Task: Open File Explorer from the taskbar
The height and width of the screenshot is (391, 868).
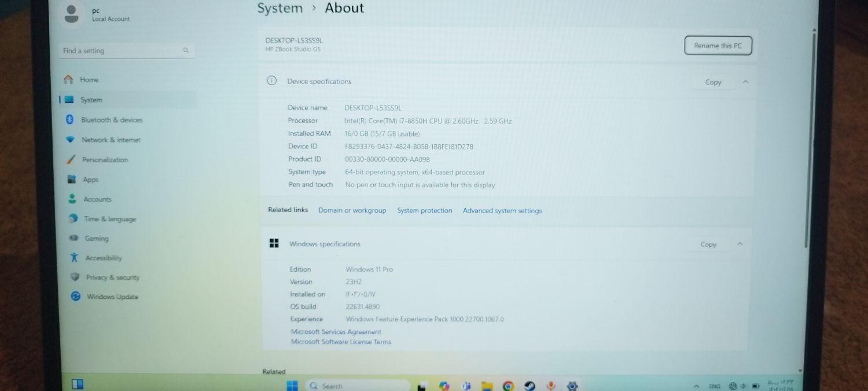Action: [487, 386]
